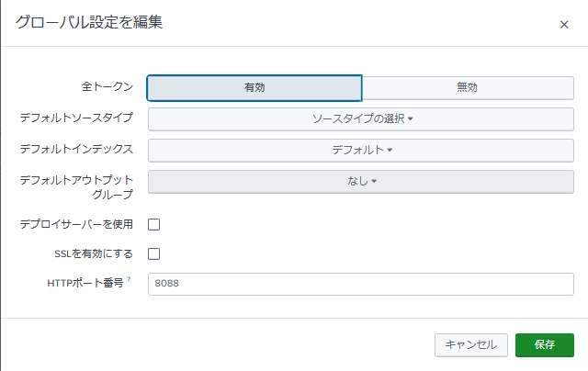The height and width of the screenshot is (371, 588).
Task: Click the caret arrow next to なし
Action: (374, 182)
